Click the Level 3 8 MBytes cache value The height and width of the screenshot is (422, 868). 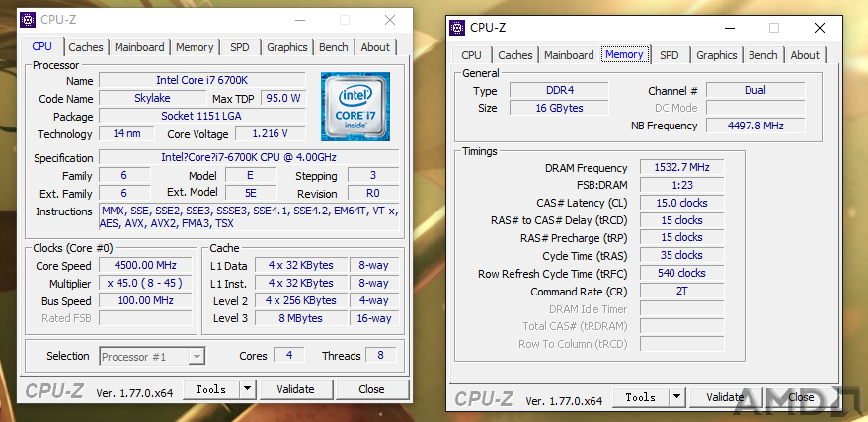(x=301, y=318)
